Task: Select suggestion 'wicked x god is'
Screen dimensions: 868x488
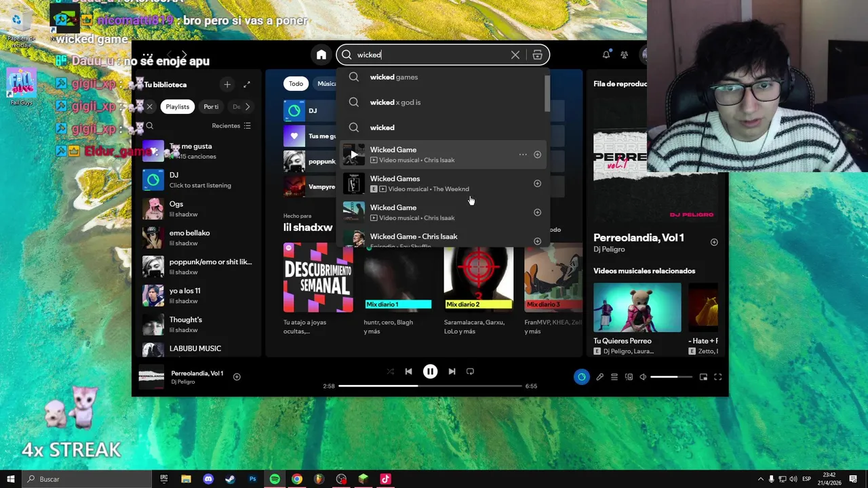Action: [443, 102]
